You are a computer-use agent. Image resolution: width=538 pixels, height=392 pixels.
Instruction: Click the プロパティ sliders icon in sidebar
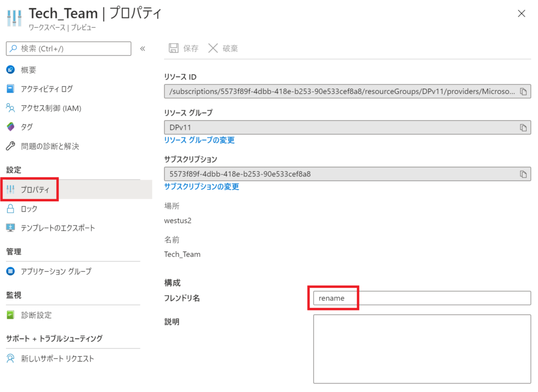click(11, 189)
